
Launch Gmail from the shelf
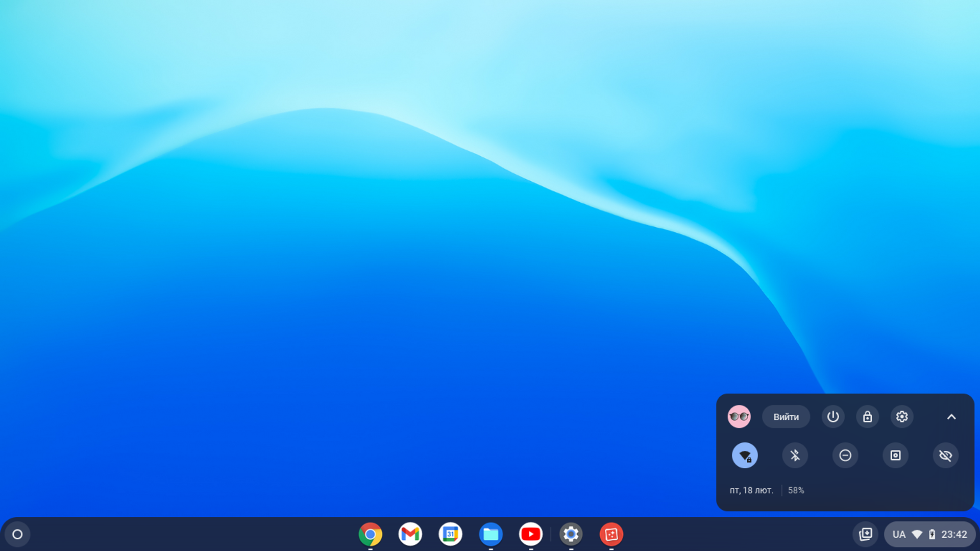(410, 534)
